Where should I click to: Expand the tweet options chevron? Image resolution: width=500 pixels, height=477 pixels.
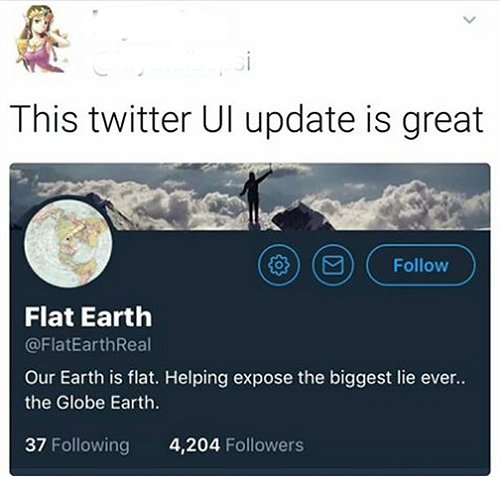click(470, 20)
